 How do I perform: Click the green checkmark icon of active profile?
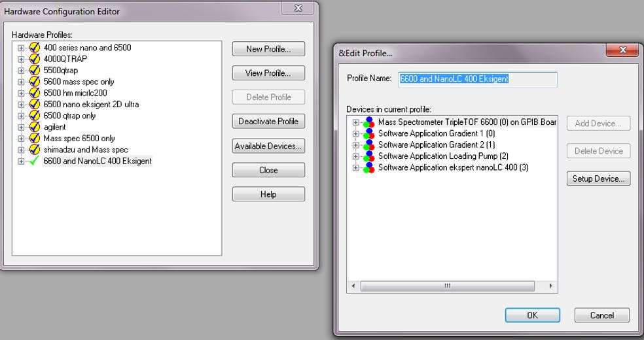pyautogui.click(x=35, y=161)
